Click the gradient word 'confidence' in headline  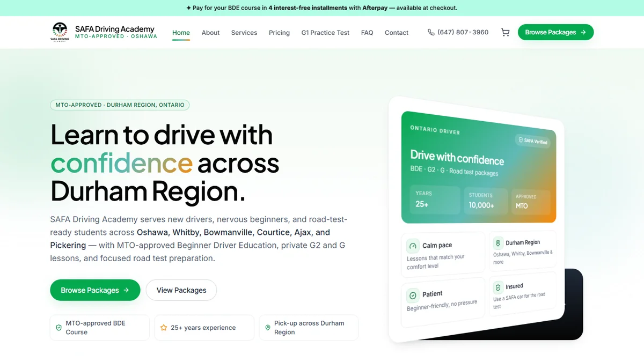pos(122,163)
